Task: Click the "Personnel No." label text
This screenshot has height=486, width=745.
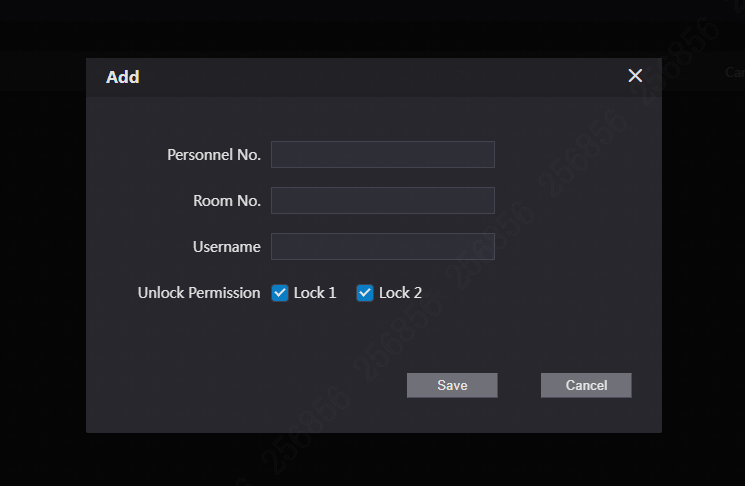Action: 214,155
